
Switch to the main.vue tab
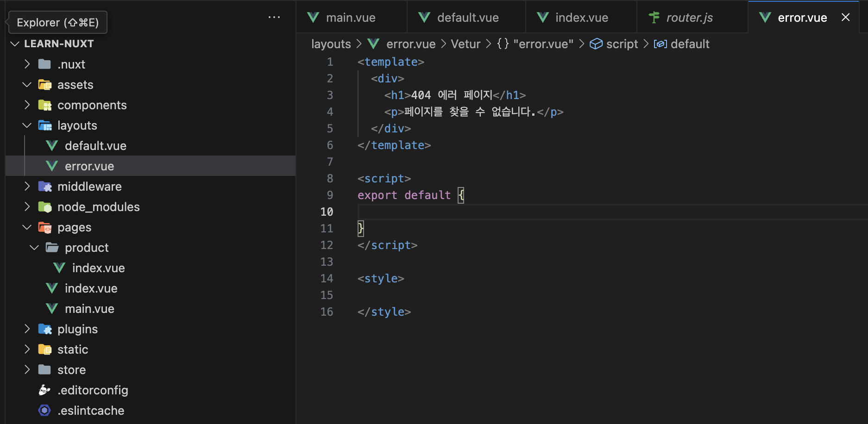[x=351, y=17]
